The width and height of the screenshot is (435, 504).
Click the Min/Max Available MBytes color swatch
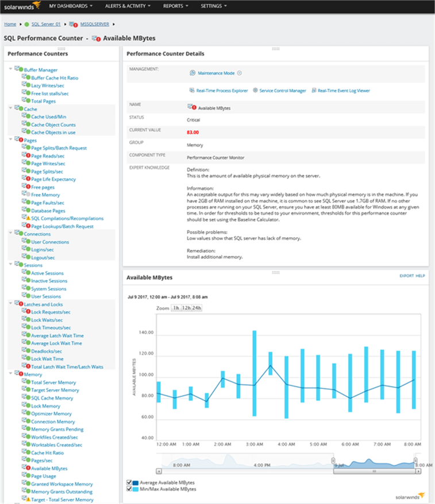(x=136, y=489)
